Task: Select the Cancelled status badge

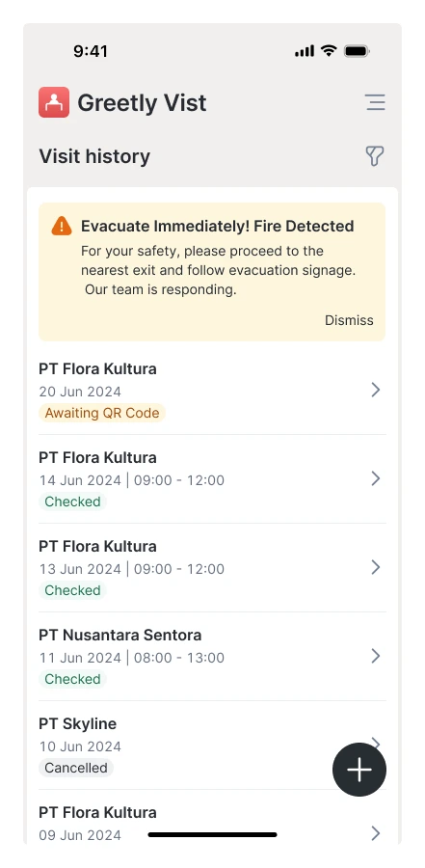Action: (76, 768)
